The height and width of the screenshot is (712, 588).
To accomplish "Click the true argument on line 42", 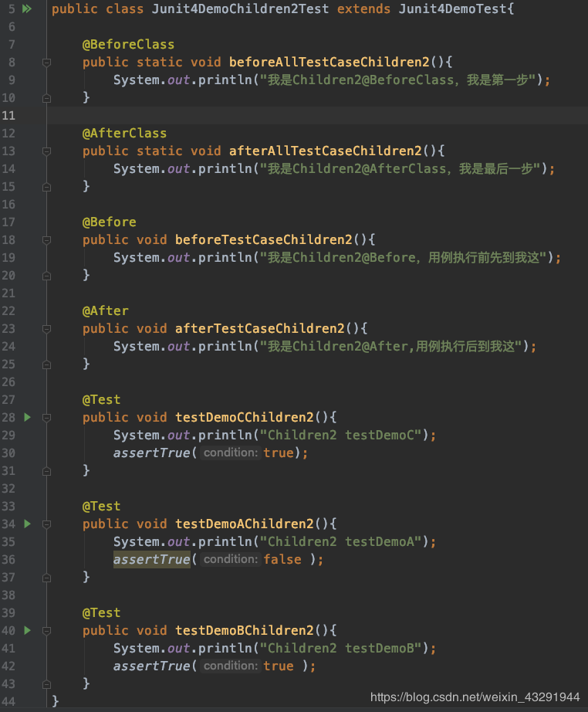I will (279, 666).
